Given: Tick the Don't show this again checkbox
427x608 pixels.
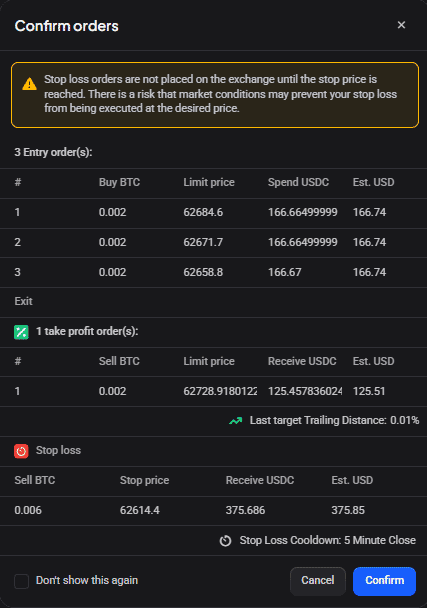Looking at the screenshot, I should [21, 581].
